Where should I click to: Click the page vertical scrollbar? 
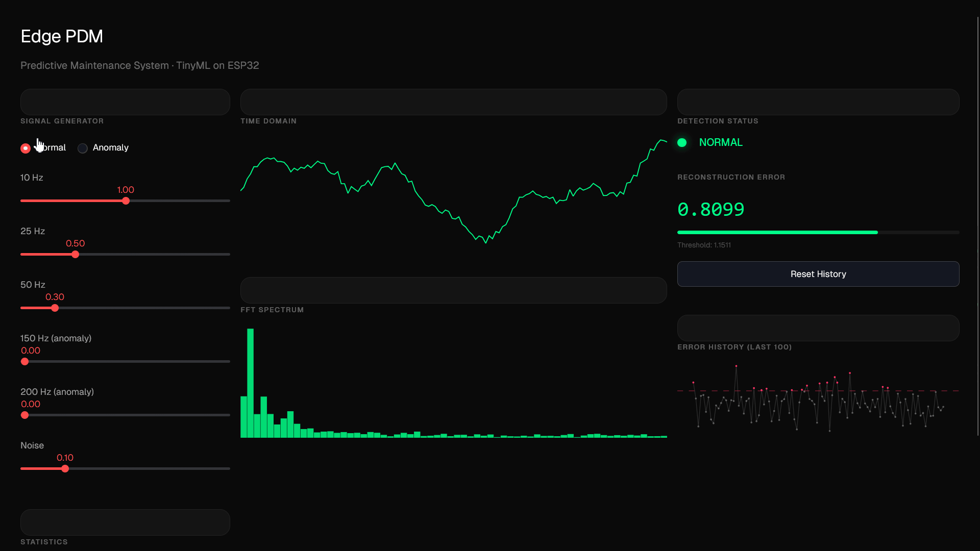tap(978, 226)
